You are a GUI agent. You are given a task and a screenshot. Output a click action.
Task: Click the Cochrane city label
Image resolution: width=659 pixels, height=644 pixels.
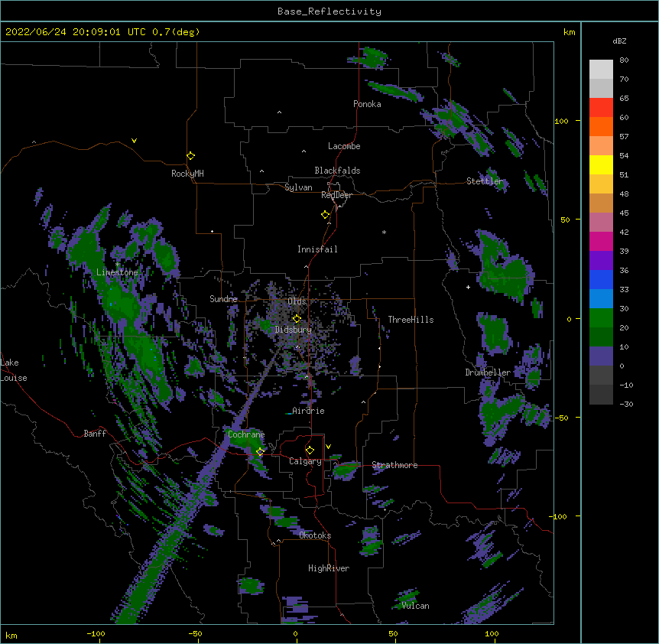(246, 434)
